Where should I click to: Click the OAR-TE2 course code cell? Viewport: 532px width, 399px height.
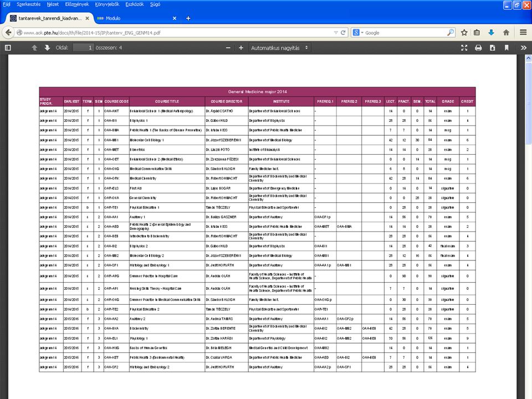point(116,309)
